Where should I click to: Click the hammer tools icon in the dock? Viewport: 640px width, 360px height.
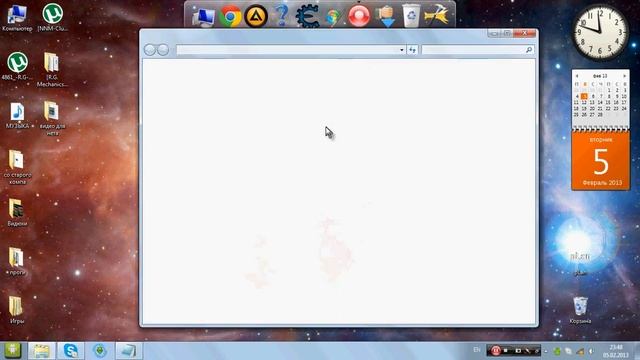436,16
